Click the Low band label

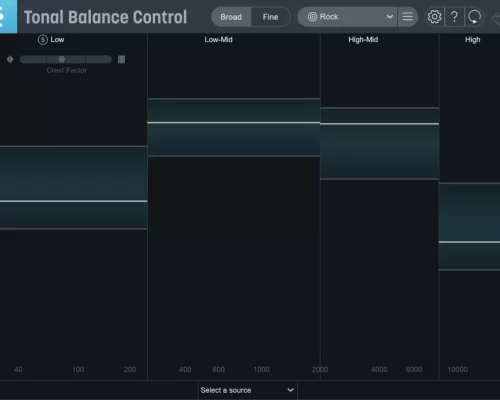(57, 40)
